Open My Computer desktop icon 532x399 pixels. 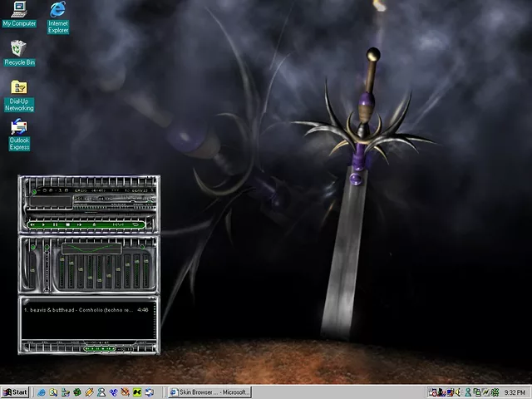tap(19, 12)
